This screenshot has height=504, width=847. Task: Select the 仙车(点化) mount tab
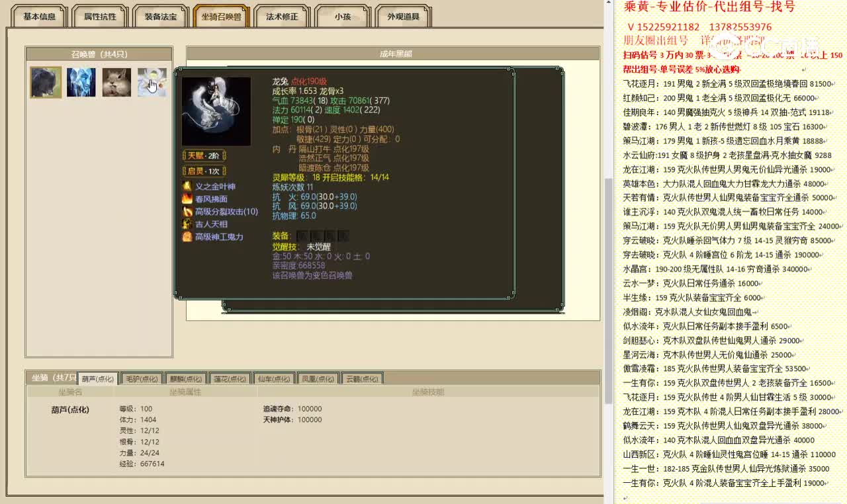[x=274, y=379]
